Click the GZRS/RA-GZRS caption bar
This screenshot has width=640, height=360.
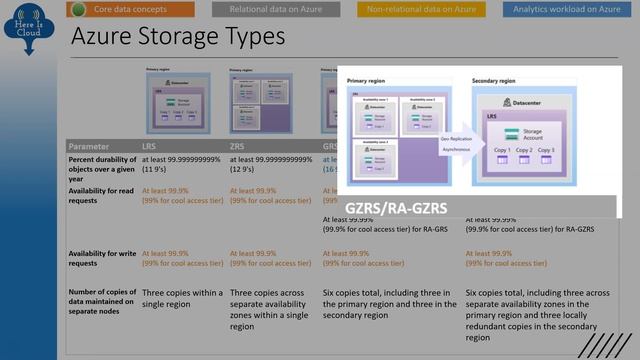pos(477,207)
